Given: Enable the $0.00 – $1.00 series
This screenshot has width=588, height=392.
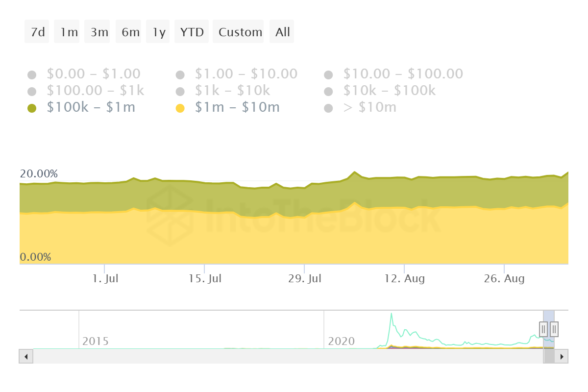Looking at the screenshot, I should [84, 74].
